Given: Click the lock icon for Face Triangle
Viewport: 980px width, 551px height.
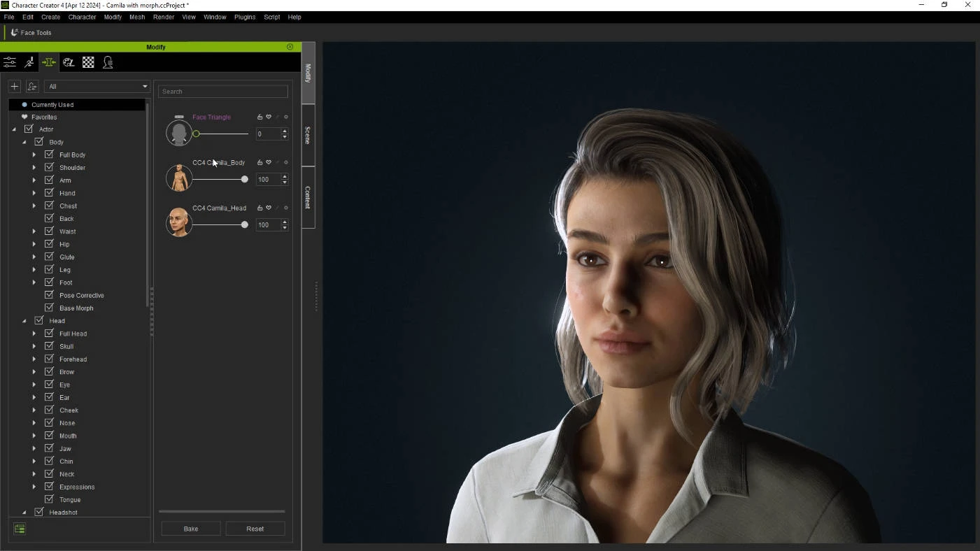Looking at the screenshot, I should pos(260,117).
